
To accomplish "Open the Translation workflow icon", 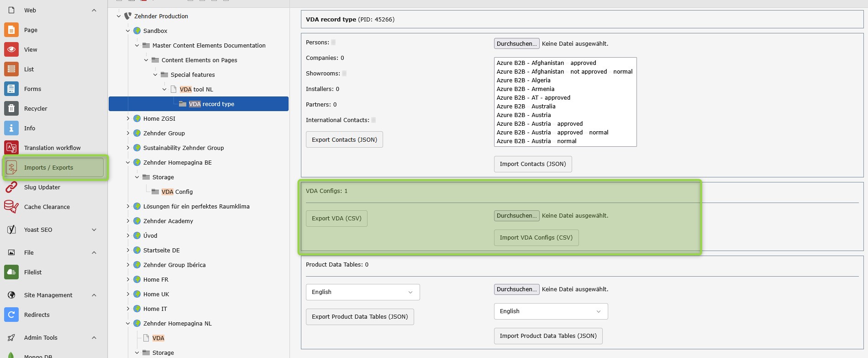I will (x=11, y=148).
